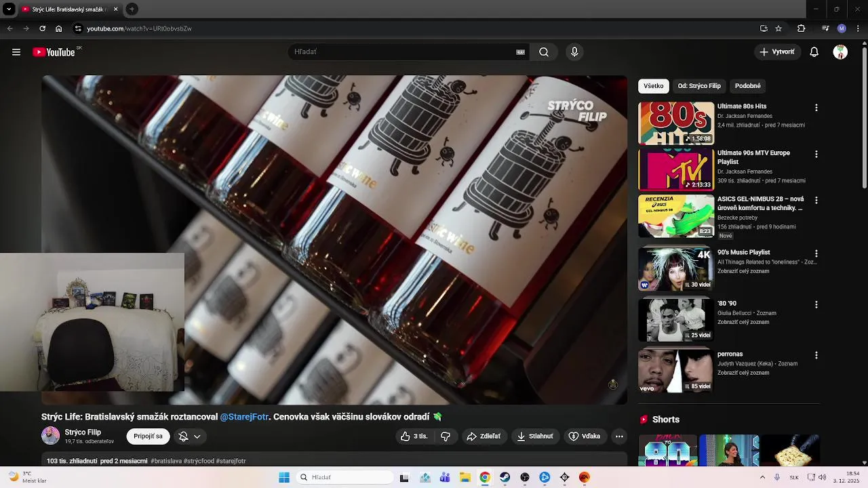Start voice search with the microphone
This screenshot has height=488, width=868.
(x=574, y=52)
